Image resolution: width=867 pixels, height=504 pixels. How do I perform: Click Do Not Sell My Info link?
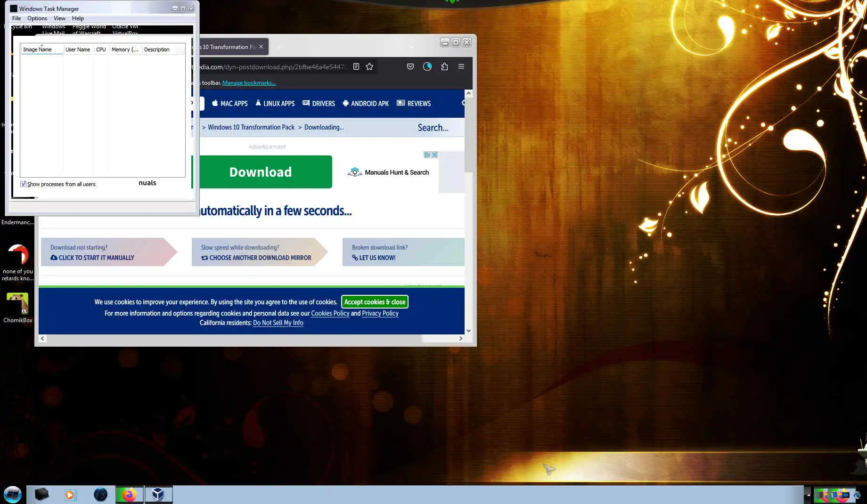pyautogui.click(x=278, y=323)
